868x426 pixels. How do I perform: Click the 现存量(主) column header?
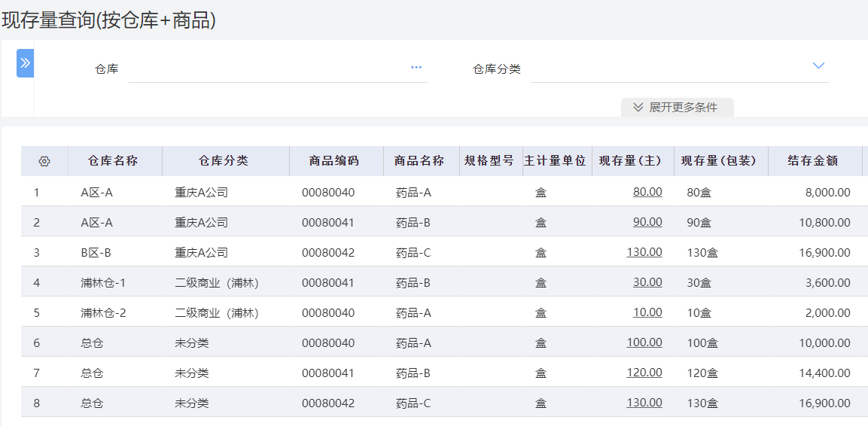630,161
